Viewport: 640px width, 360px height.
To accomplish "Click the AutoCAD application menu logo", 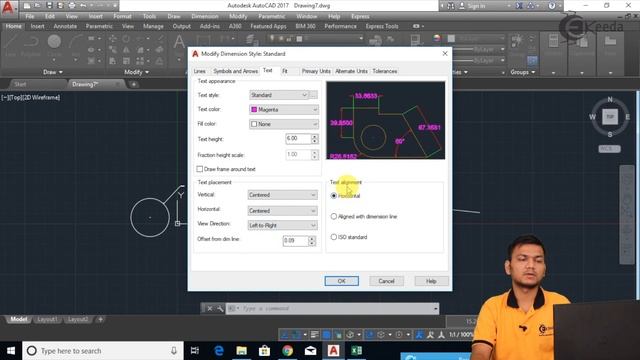I will pyautogui.click(x=8, y=8).
